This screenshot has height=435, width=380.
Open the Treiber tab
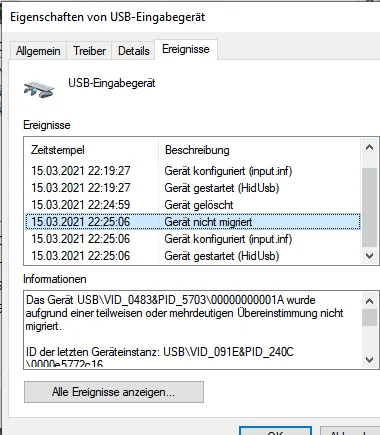click(x=89, y=51)
